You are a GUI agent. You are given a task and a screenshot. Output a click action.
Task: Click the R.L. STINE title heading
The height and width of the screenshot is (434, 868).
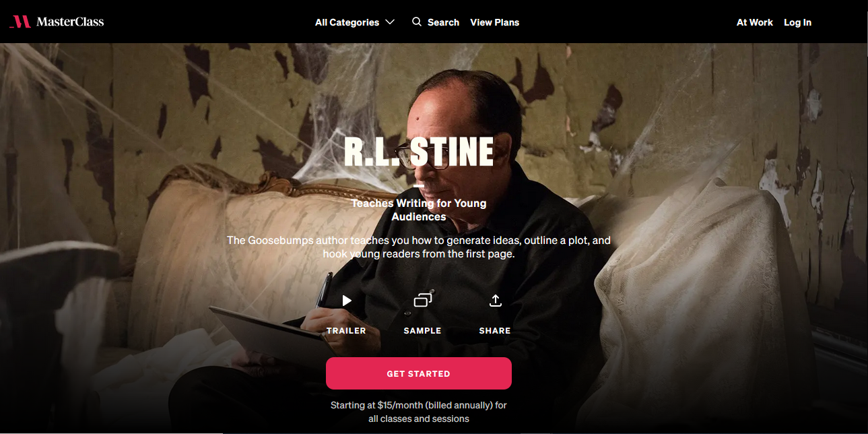point(419,152)
